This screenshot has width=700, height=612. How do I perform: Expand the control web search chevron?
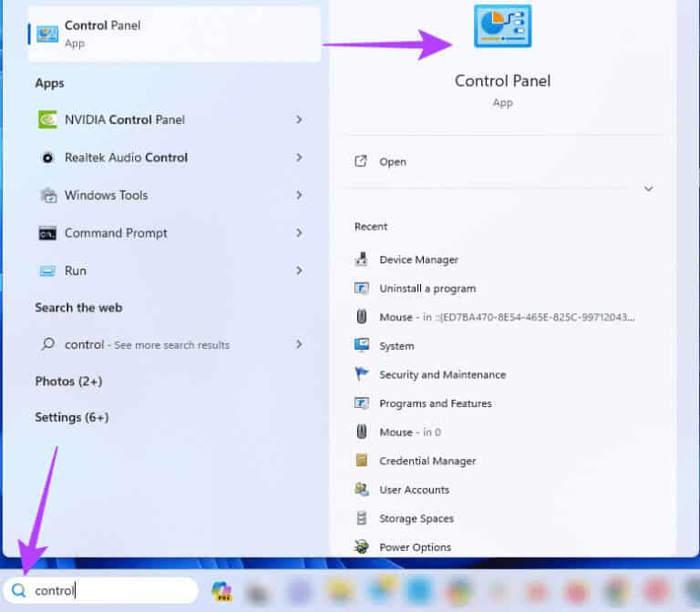coord(299,344)
